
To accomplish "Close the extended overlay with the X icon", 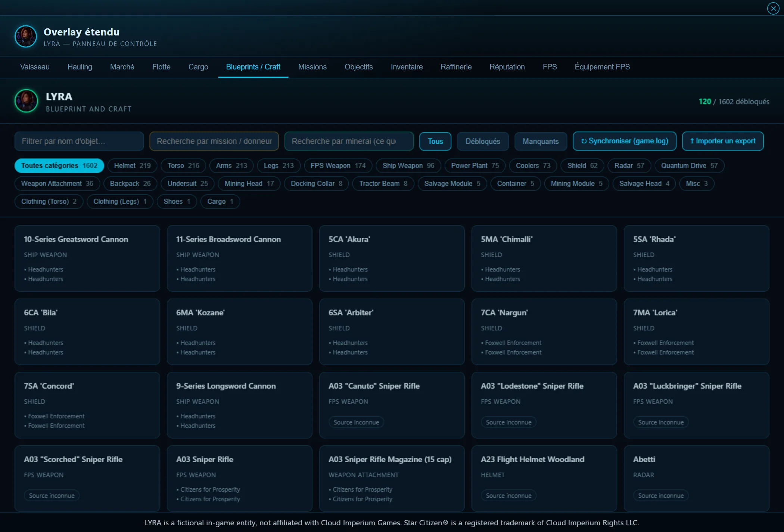I will (773, 8).
